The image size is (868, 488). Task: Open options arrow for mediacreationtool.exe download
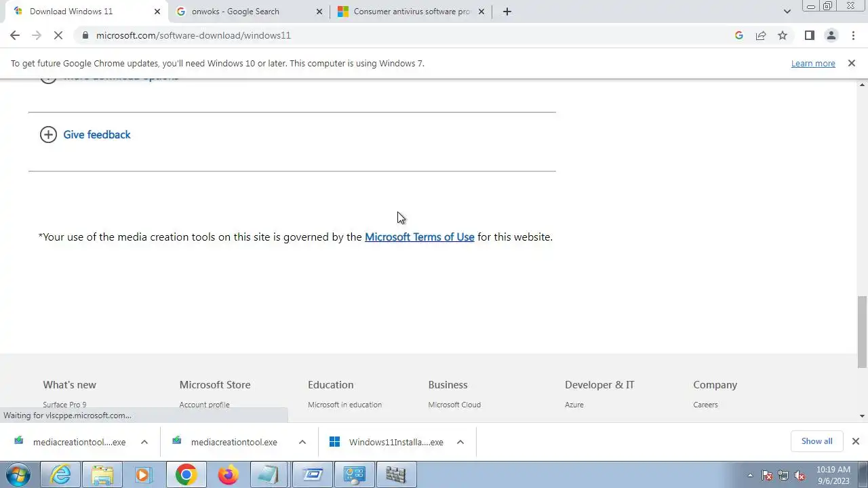(x=302, y=442)
